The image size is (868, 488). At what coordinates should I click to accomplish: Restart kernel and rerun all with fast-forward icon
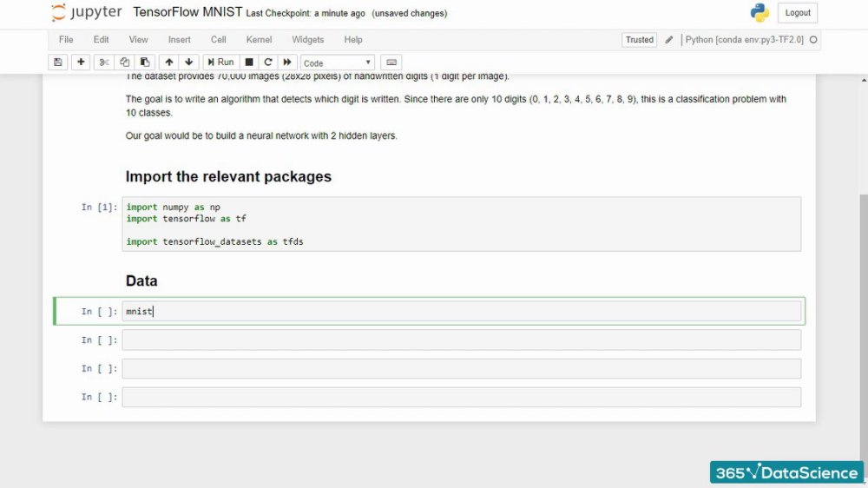pyautogui.click(x=287, y=62)
